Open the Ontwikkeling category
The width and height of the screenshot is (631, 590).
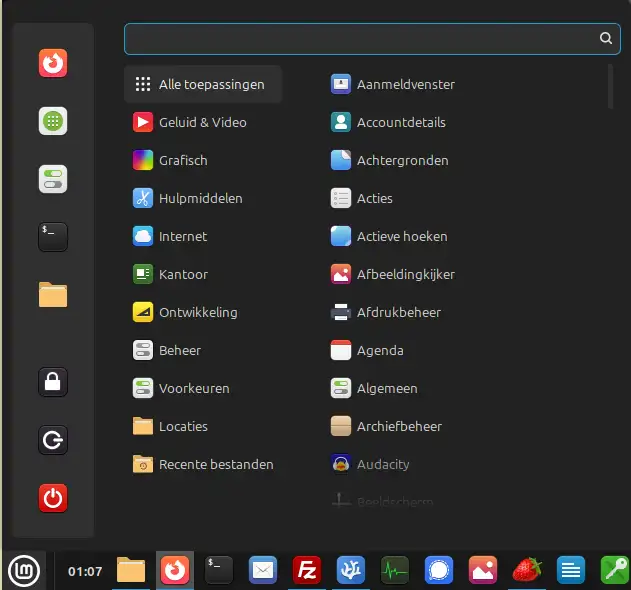pos(198,312)
